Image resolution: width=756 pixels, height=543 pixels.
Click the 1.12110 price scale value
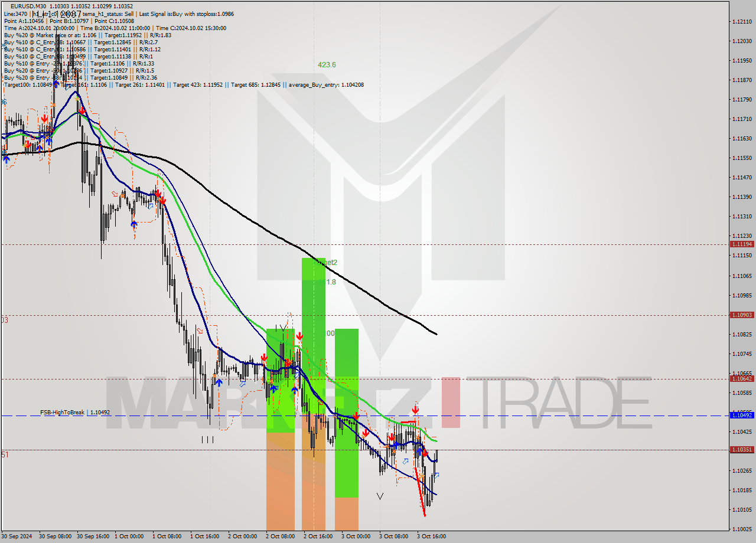coord(742,21)
